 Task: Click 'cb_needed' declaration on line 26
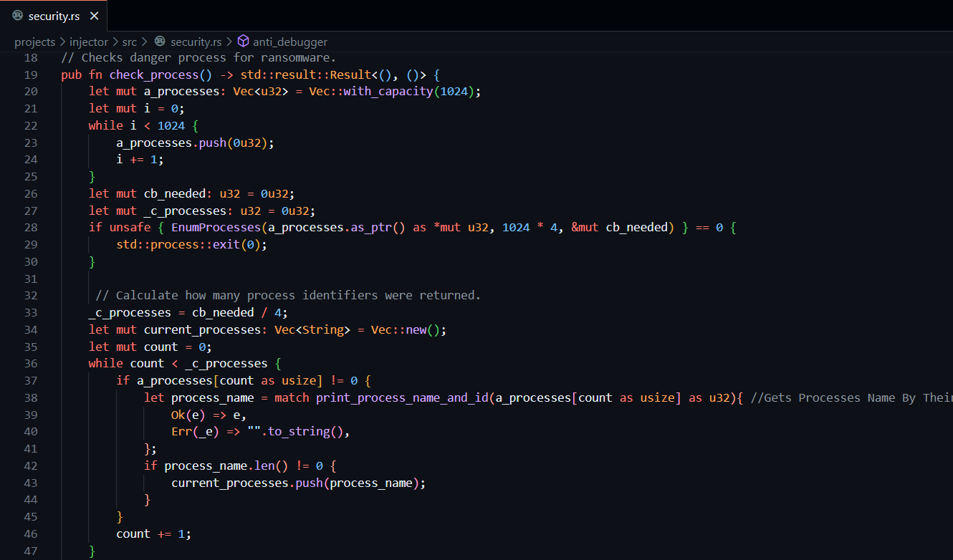coord(175,194)
